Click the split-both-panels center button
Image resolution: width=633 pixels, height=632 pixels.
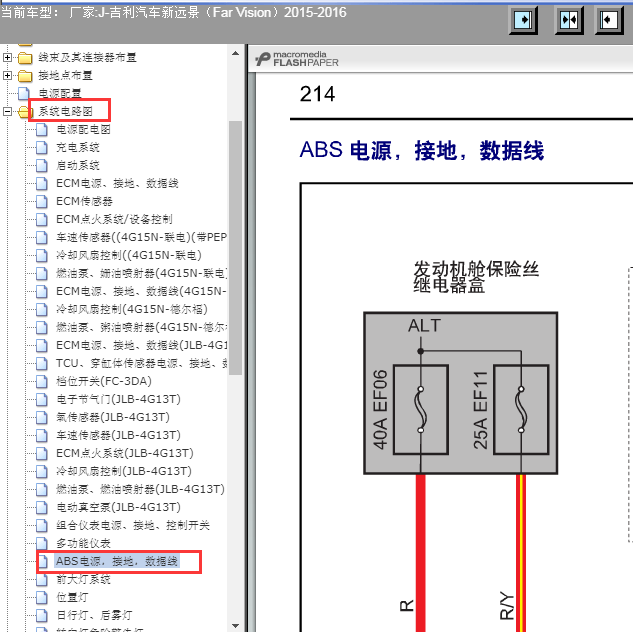tap(569, 20)
